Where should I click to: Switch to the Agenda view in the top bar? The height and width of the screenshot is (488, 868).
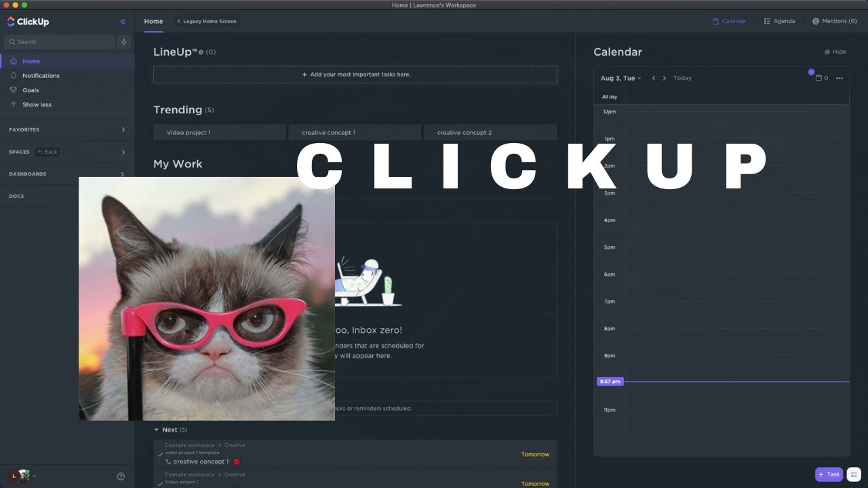pos(779,21)
